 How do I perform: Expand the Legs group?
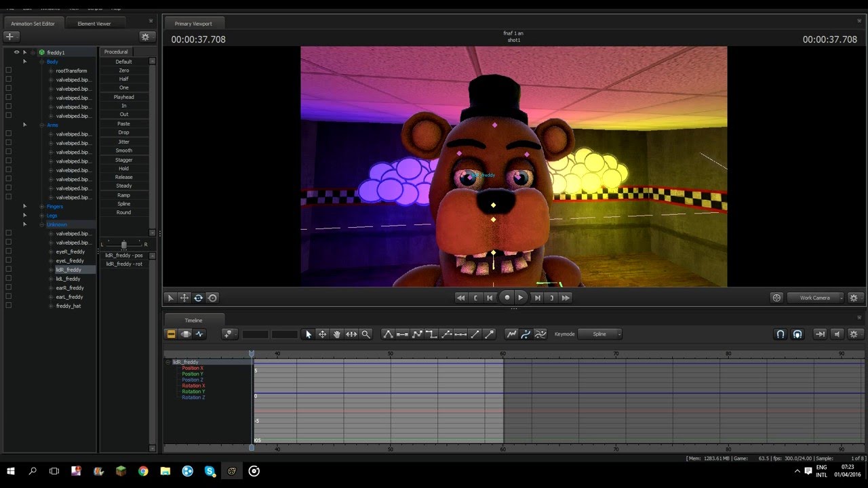tap(41, 216)
